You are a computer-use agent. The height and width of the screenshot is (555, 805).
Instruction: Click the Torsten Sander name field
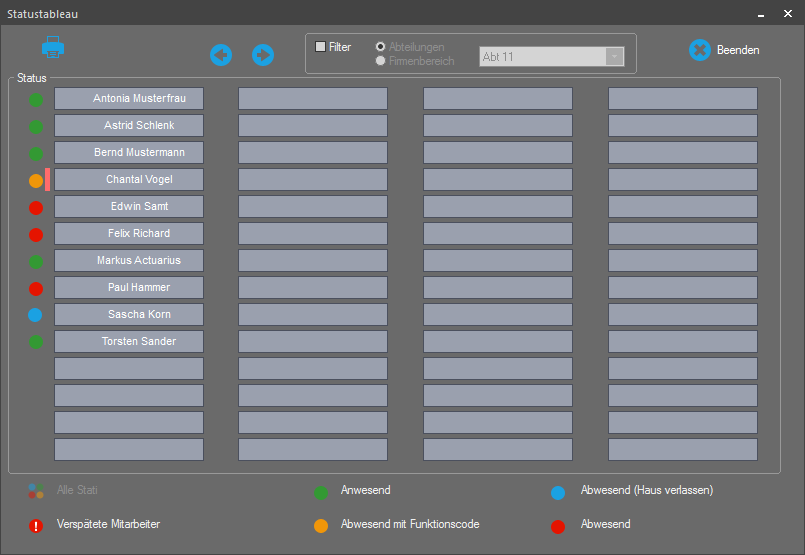pos(129,342)
